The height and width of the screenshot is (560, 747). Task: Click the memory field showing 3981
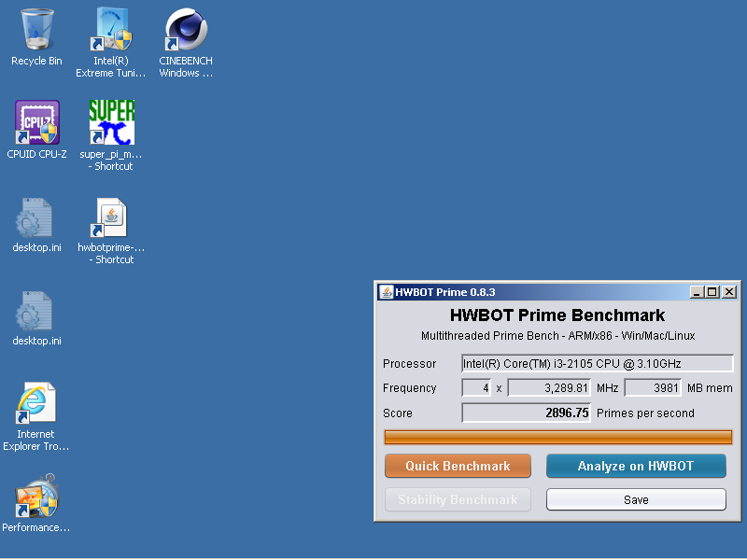point(653,387)
